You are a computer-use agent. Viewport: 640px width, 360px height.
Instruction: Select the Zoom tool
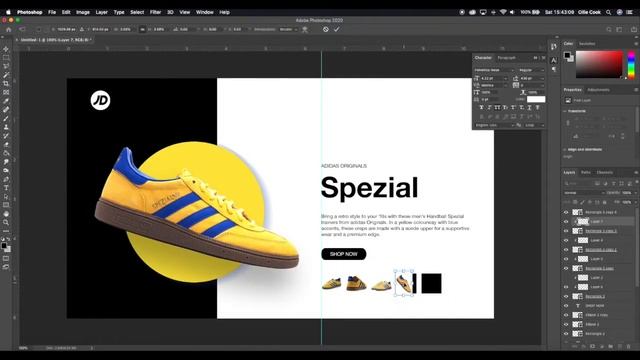pos(6,222)
